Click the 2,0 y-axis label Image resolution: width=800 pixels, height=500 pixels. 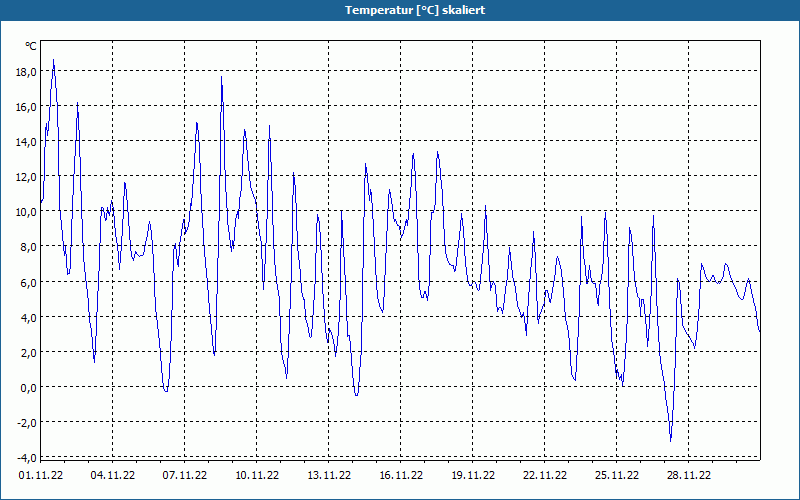pyautogui.click(x=29, y=353)
